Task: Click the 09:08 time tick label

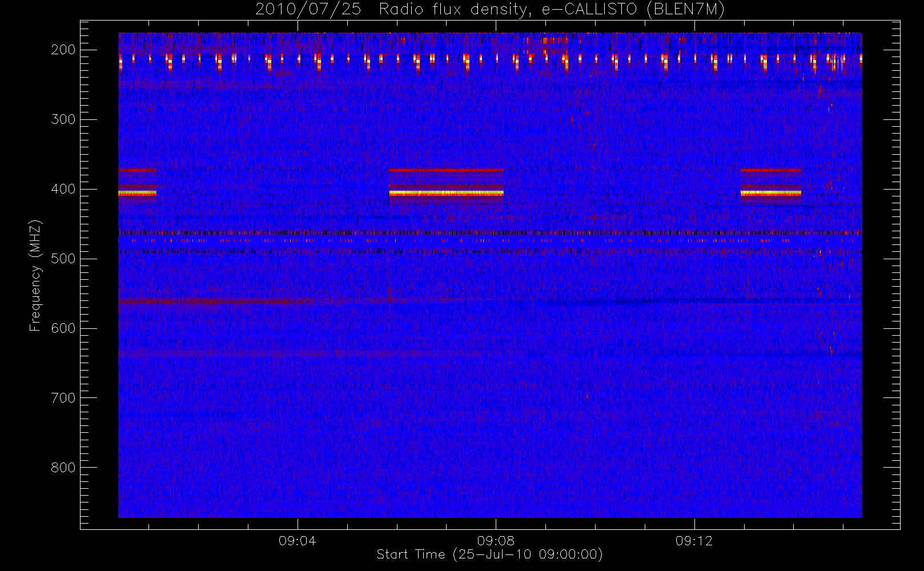Action: pyautogui.click(x=496, y=541)
